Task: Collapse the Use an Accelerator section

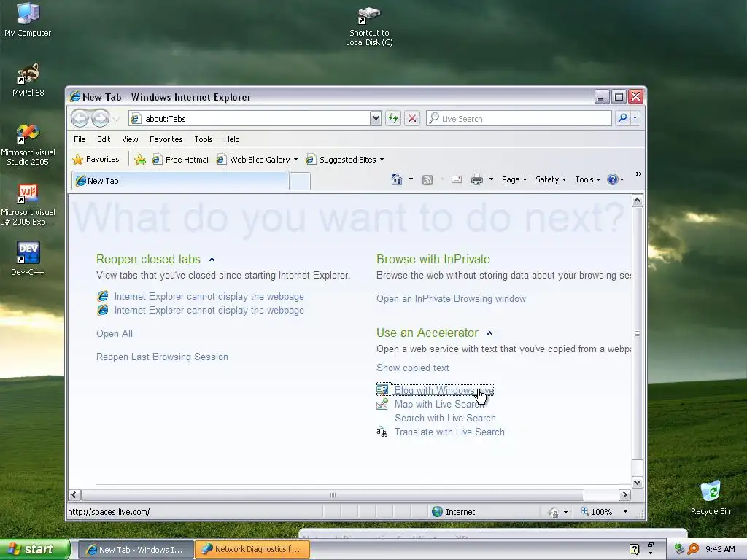Action: pyautogui.click(x=489, y=332)
